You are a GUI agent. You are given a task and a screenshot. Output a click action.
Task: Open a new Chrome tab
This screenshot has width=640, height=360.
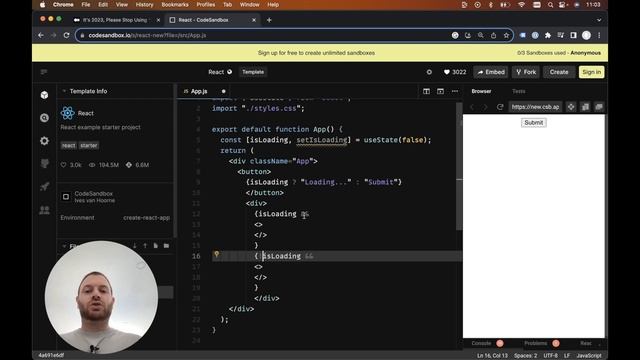[x=269, y=20]
